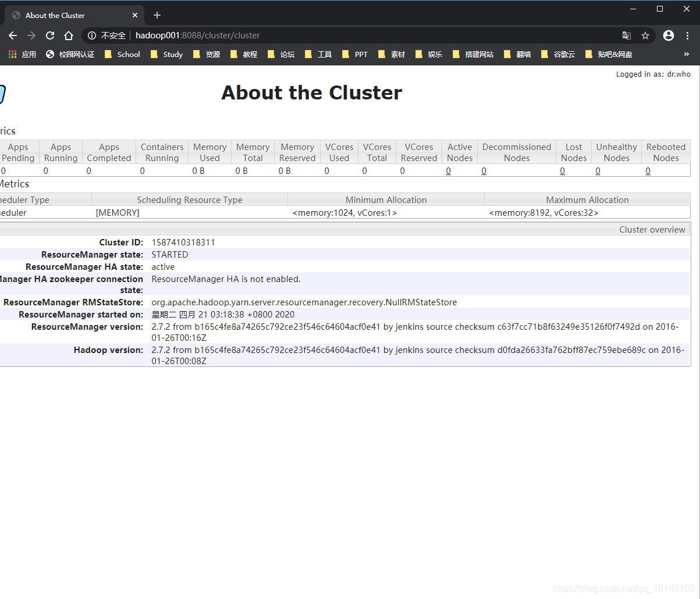
Task: Maximize the Chrome window
Action: tap(660, 9)
